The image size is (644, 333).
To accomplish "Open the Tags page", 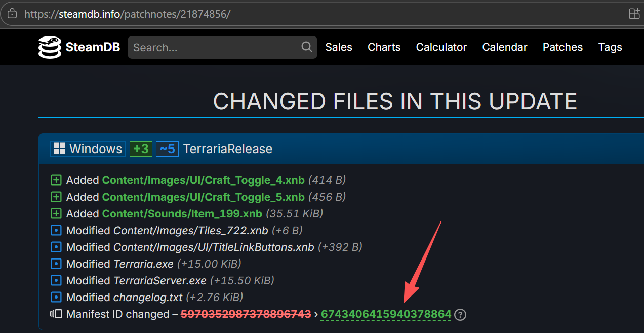I will (x=610, y=47).
